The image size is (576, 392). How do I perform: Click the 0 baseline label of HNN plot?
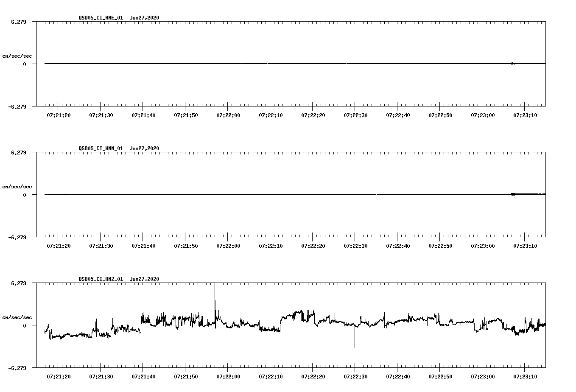pyautogui.click(x=25, y=195)
